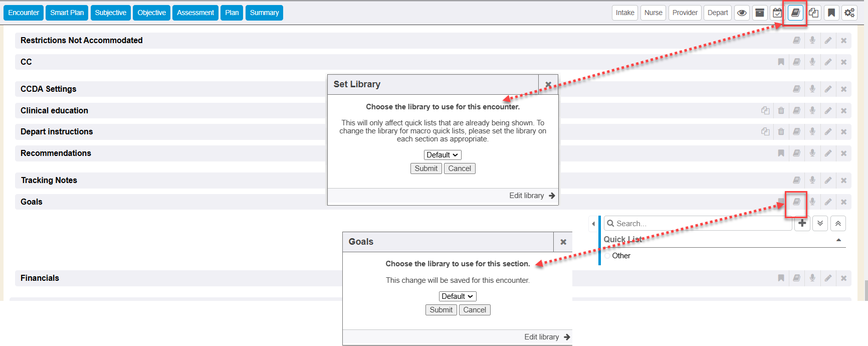Click the double-chevron expand all button

pos(820,224)
